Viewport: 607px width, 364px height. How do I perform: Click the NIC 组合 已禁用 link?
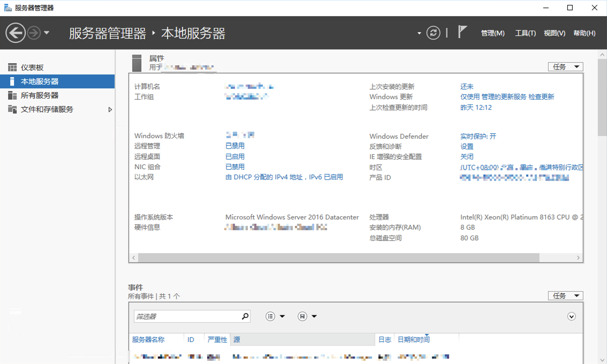point(235,167)
